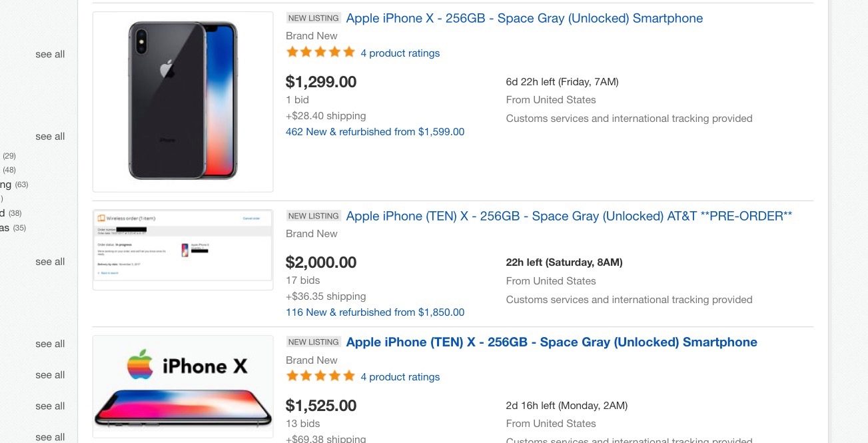Open the AT&T pre-order iPhone listing

(x=568, y=215)
